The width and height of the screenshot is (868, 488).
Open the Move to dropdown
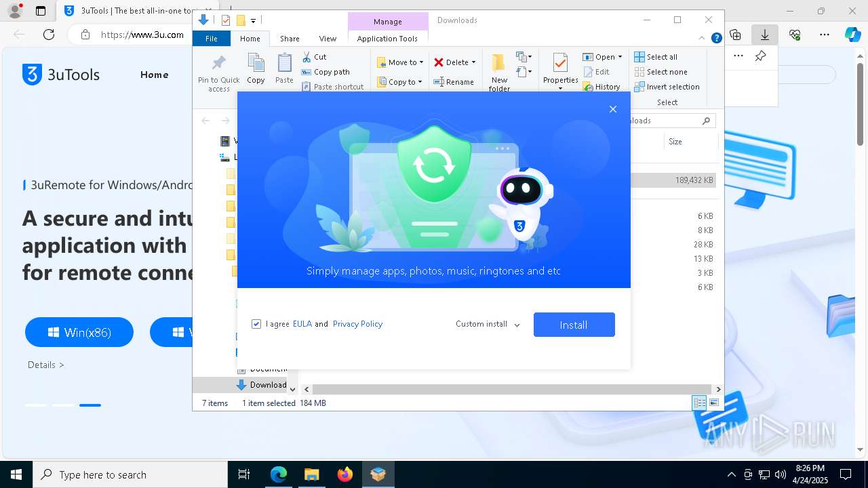[400, 62]
